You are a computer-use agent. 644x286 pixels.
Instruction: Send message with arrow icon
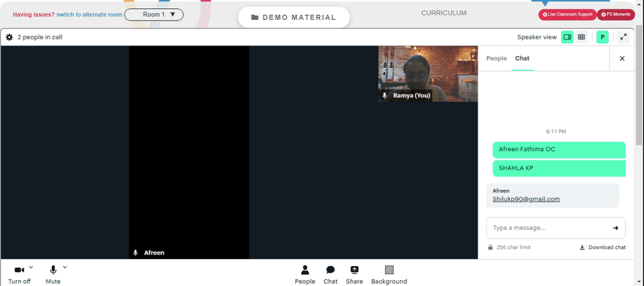(615, 227)
